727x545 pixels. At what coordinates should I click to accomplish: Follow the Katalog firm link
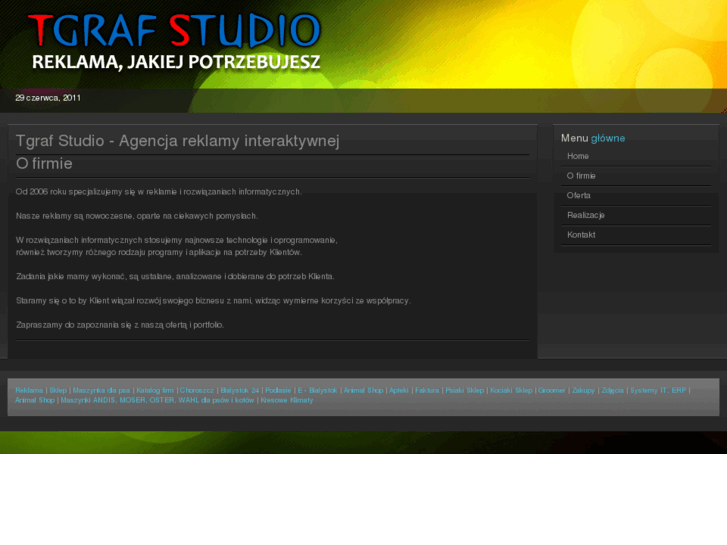click(x=155, y=390)
